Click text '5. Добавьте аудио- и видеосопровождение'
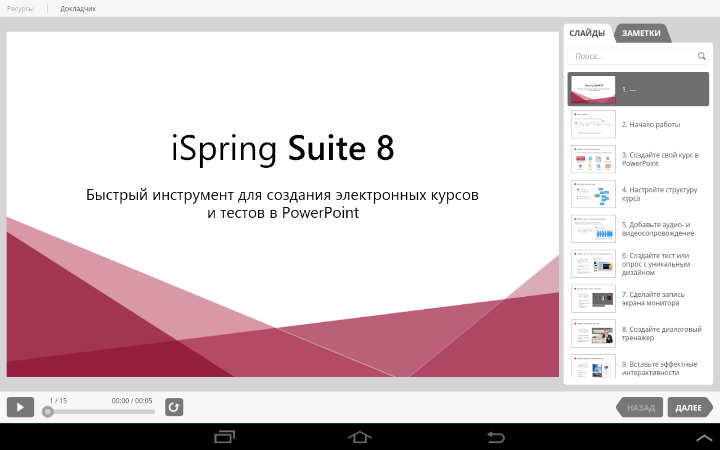Viewport: 720px width, 450px height. click(x=658, y=229)
